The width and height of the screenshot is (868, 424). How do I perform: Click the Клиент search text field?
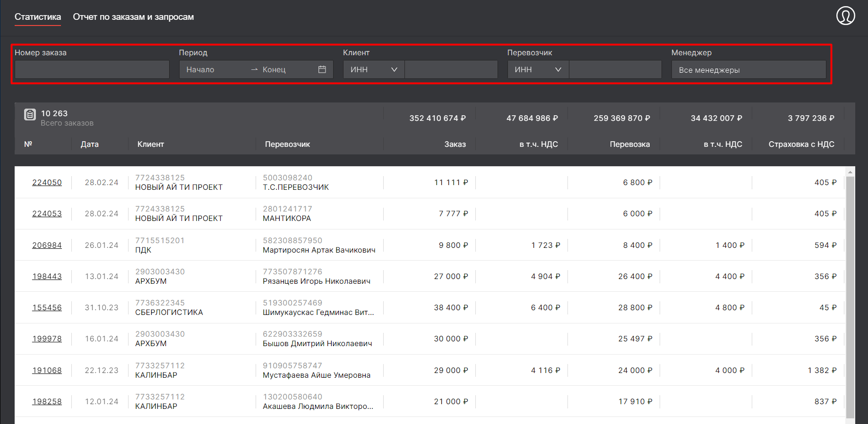click(x=451, y=69)
